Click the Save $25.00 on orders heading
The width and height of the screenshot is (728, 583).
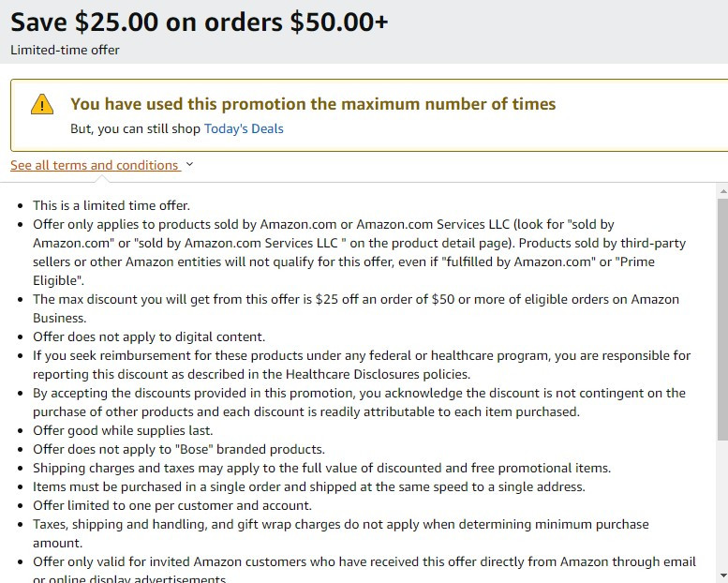(x=200, y=22)
